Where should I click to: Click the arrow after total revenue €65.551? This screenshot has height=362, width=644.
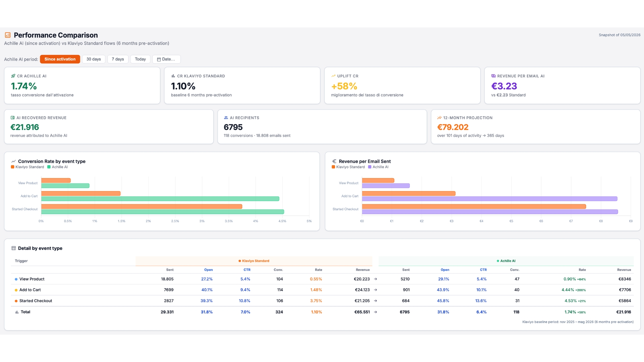pos(375,312)
